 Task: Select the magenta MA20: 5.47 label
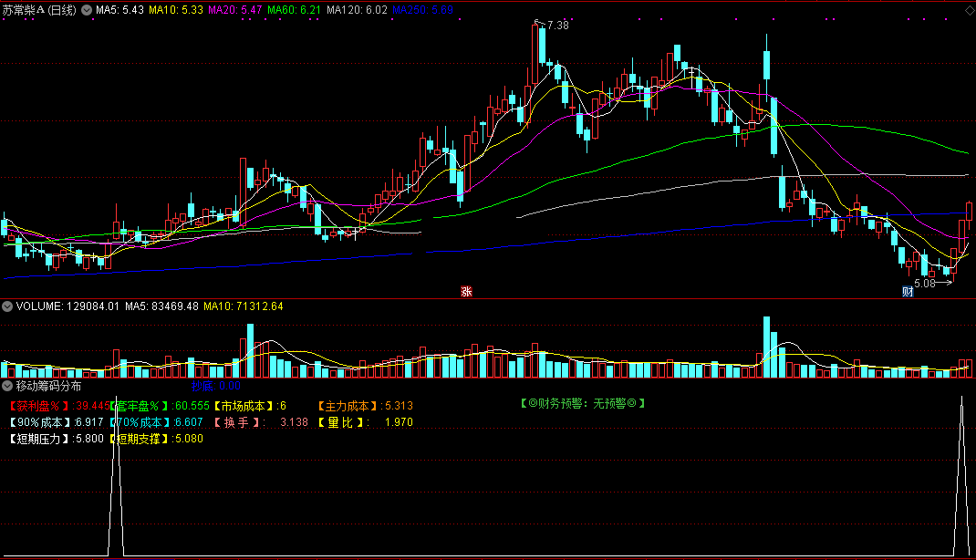coord(235,10)
